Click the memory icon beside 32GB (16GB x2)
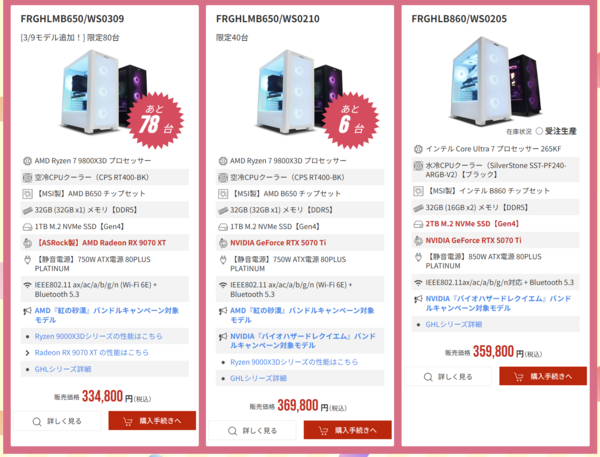 [418, 208]
